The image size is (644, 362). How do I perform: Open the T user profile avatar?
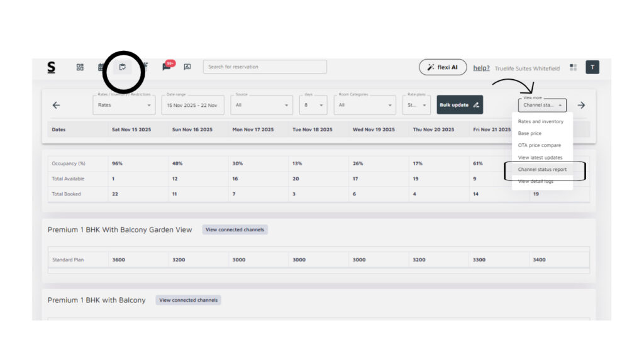(x=592, y=67)
